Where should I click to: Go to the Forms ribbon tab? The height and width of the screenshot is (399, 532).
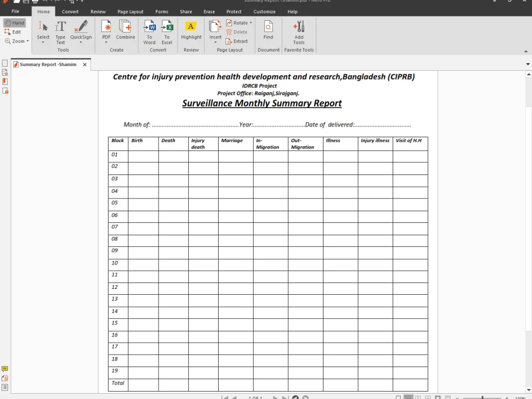(162, 12)
